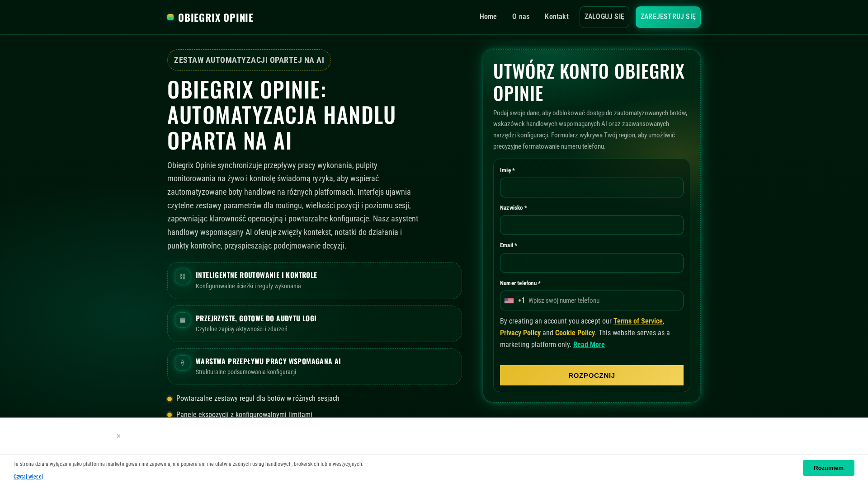Click the Warstwa przepływu pracy wspomagana AI heading
Viewport: 868px width, 488px height.
(x=268, y=361)
